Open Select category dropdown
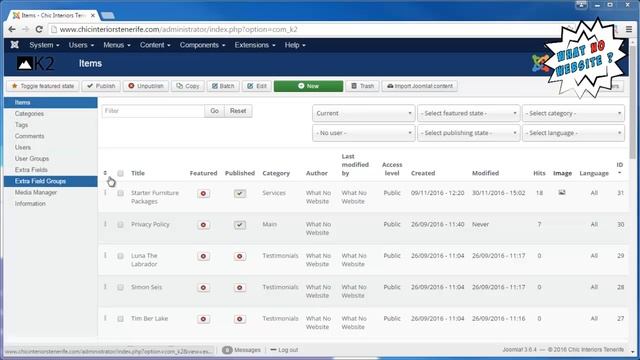The height and width of the screenshot is (360, 640). tap(573, 113)
